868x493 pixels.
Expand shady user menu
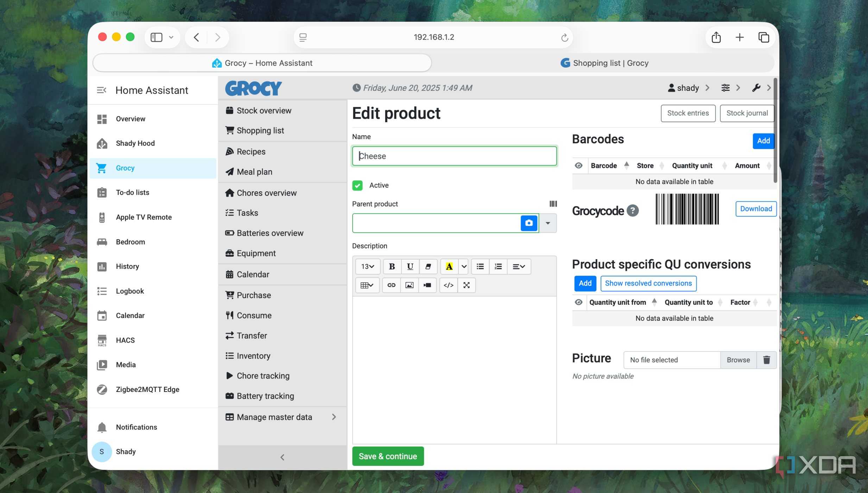point(689,88)
